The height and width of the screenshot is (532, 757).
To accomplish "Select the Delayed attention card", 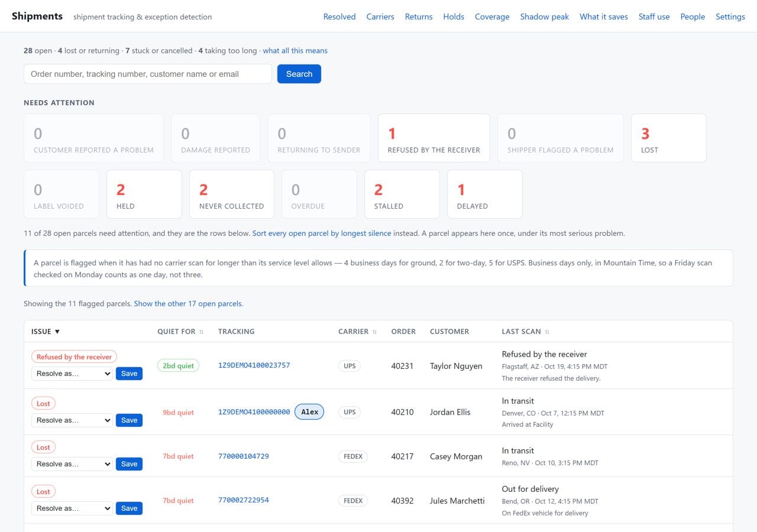I will (x=485, y=194).
